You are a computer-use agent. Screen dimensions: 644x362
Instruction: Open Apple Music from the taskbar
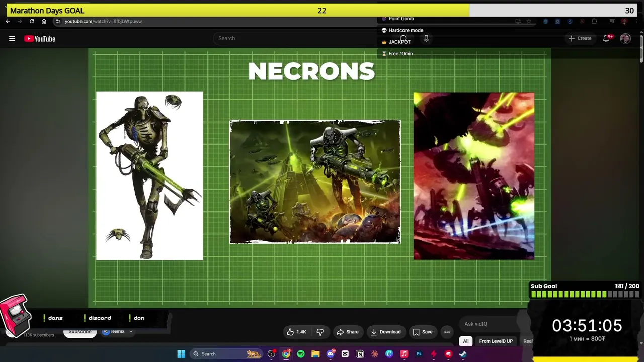[x=404, y=354]
